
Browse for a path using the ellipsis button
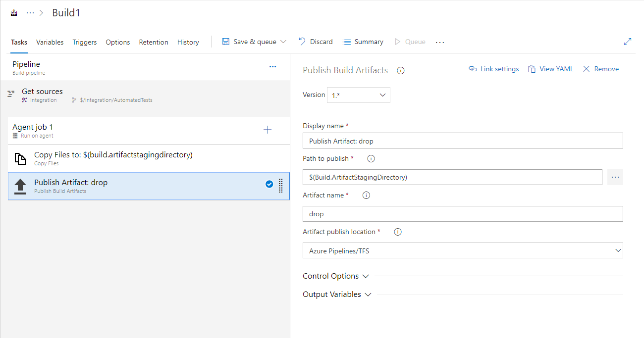point(615,177)
